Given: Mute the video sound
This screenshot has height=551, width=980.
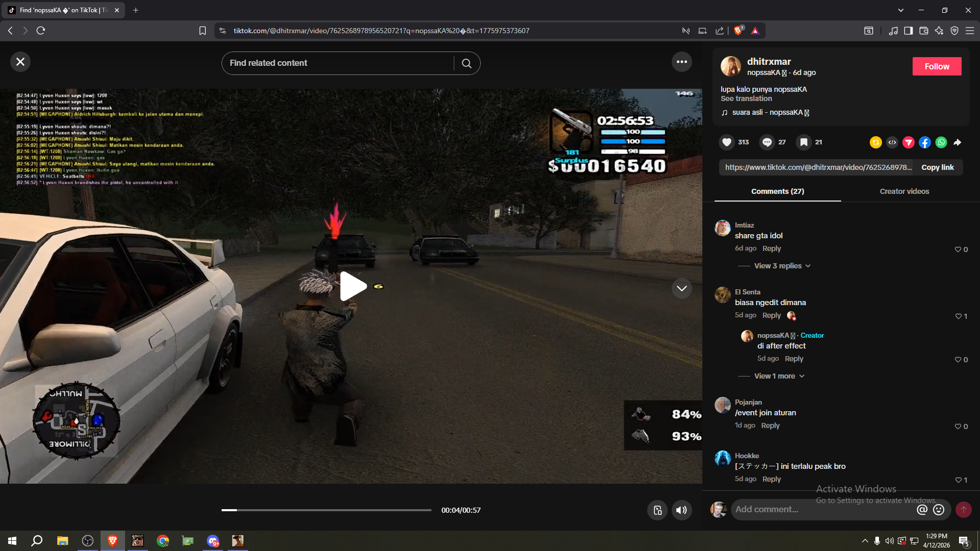Looking at the screenshot, I should click(681, 510).
